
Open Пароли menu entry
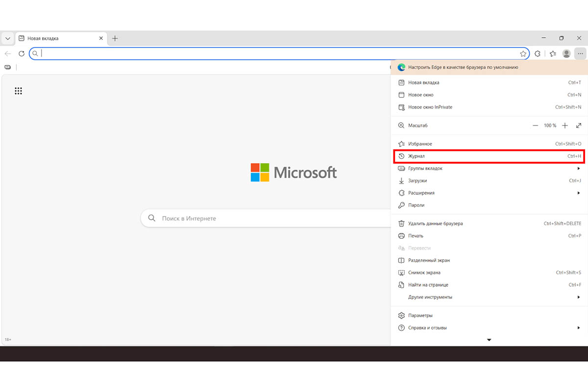coord(489,205)
